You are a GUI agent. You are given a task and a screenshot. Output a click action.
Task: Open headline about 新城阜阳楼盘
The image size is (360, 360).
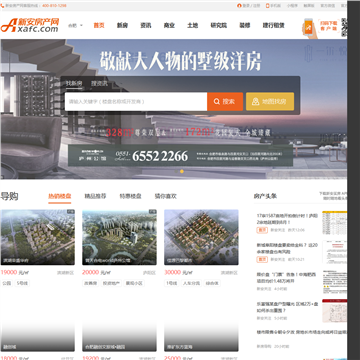[287, 248]
